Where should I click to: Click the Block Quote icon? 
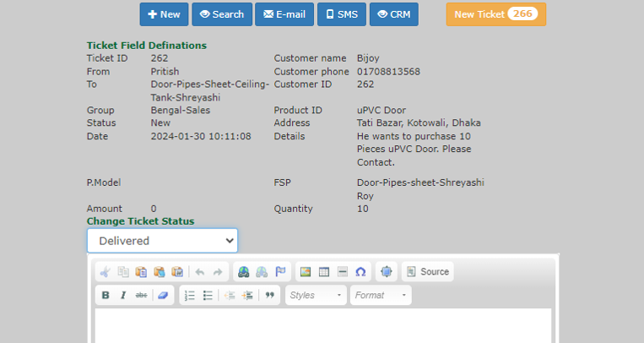270,296
